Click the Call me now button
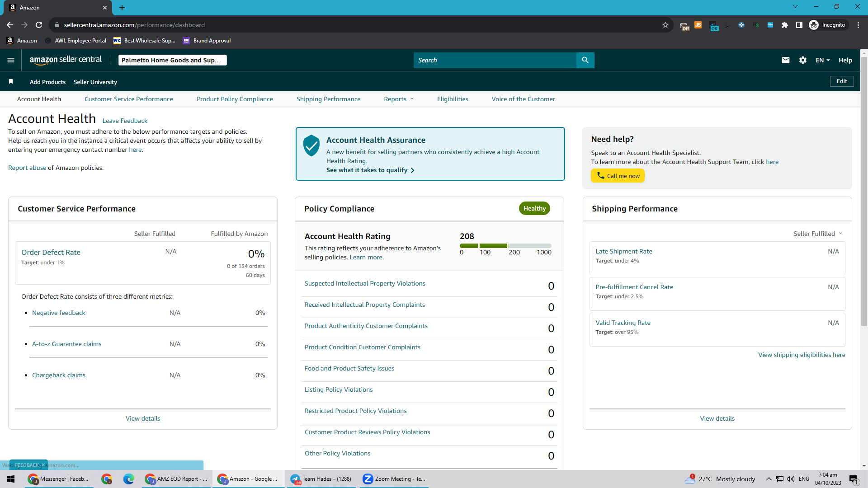 (x=618, y=176)
